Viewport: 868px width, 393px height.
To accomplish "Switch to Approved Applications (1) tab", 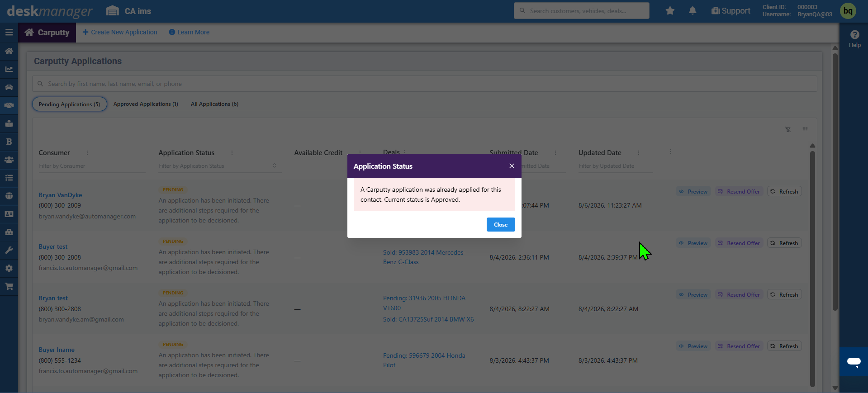I will [146, 104].
